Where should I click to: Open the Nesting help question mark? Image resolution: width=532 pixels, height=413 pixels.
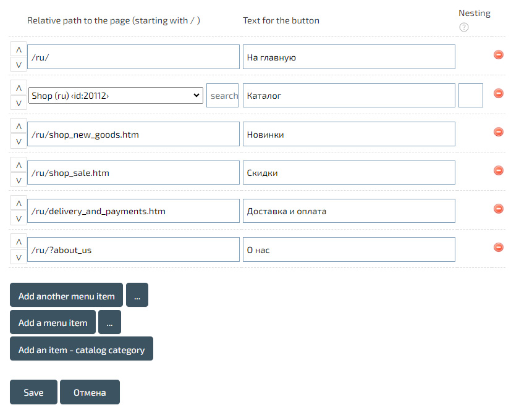pos(464,27)
